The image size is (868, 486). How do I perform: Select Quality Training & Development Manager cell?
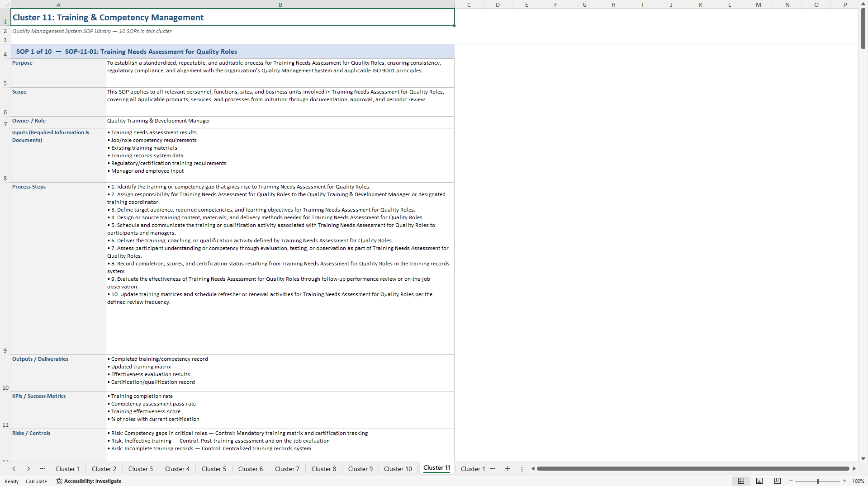coord(280,122)
